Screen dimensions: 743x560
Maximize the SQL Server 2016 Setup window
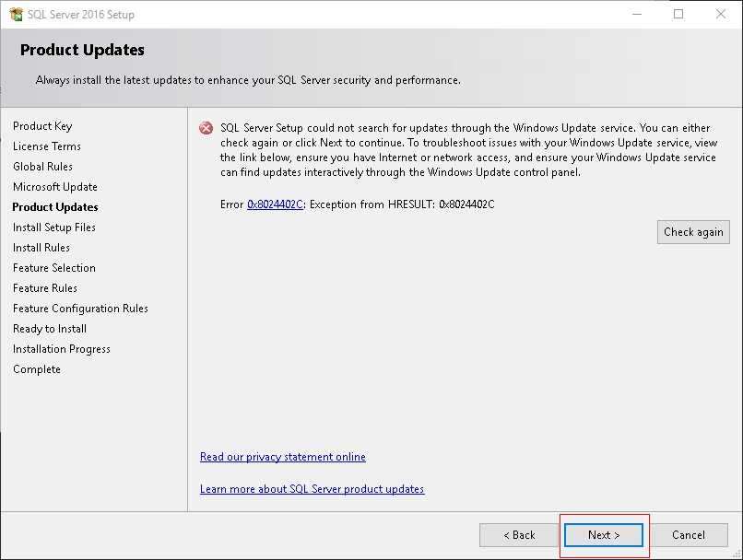(678, 14)
